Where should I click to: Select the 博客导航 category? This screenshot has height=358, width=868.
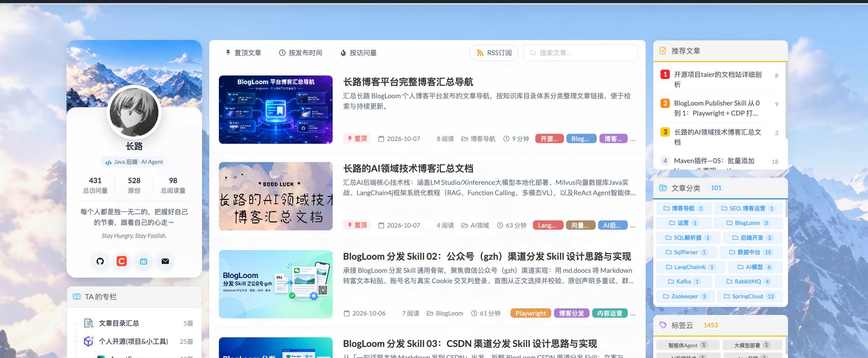684,208
